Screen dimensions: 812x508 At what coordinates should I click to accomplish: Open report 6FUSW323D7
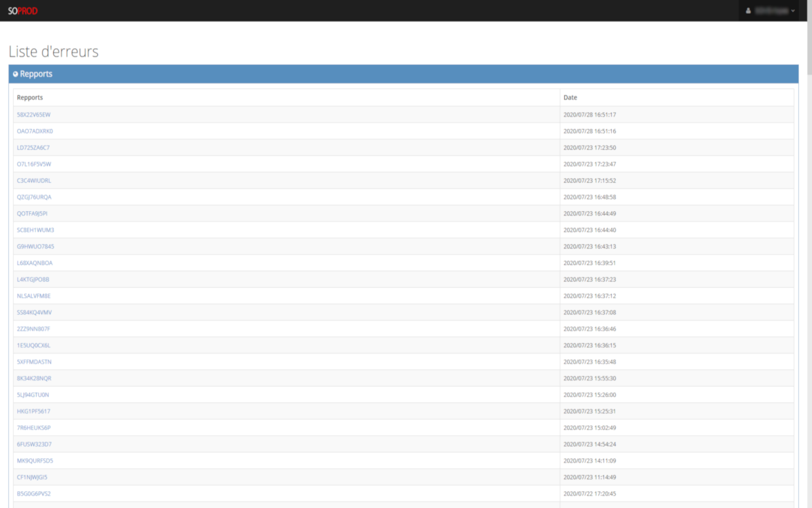[35, 444]
